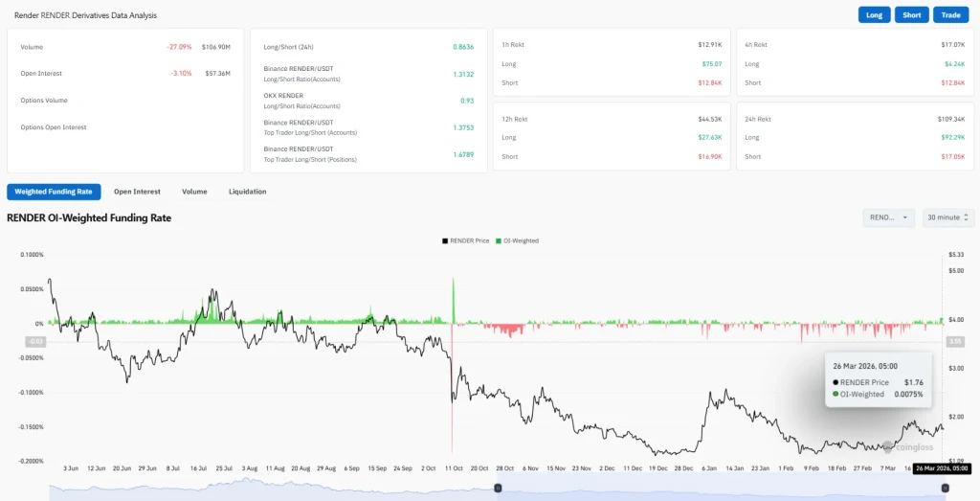The height and width of the screenshot is (501, 980).
Task: Click the Trade button
Action: (950, 15)
